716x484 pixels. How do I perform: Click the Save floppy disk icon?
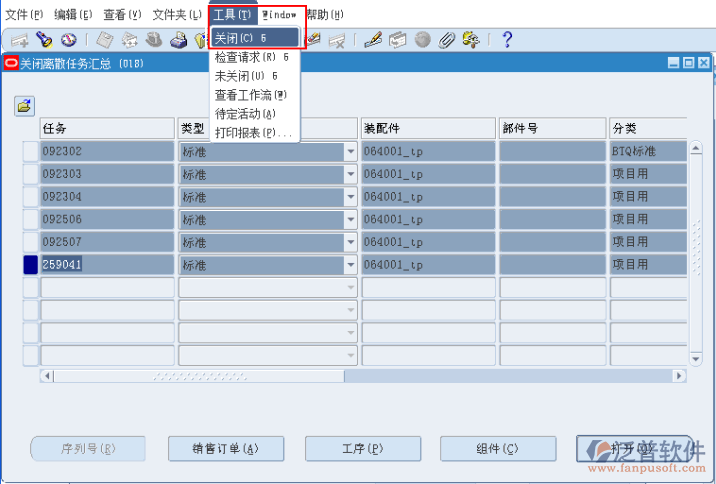[105, 40]
